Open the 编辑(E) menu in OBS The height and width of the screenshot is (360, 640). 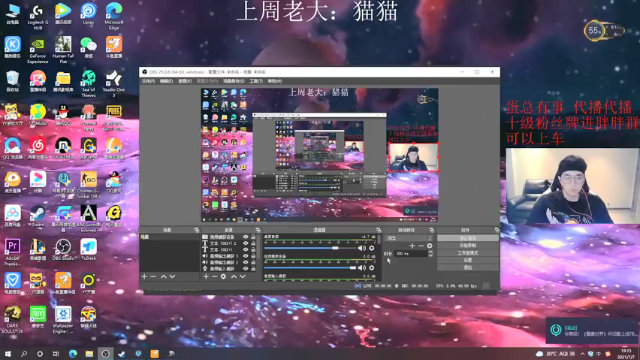(167, 81)
